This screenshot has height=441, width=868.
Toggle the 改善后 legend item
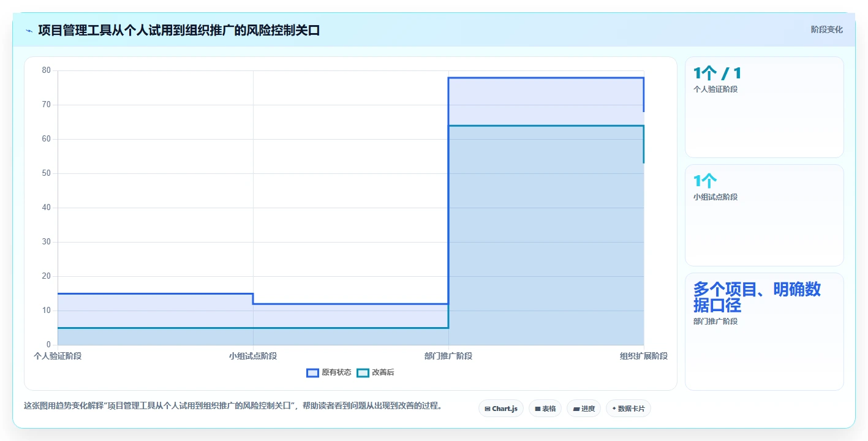376,372
